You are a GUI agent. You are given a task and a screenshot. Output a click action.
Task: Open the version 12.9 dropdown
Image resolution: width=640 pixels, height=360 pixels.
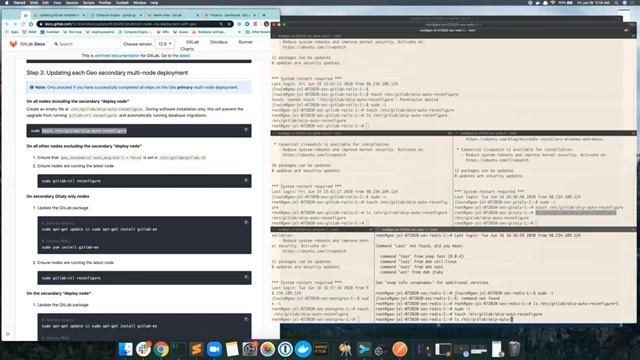pos(164,44)
